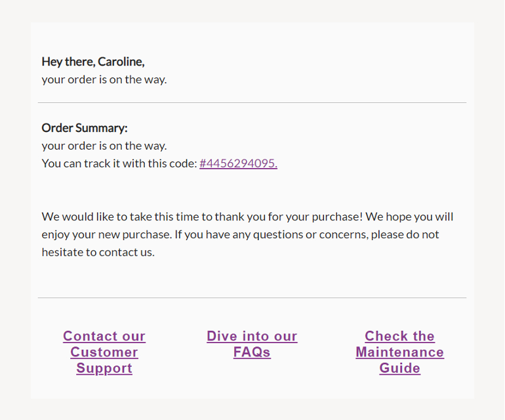
Task: Click the 'enjoy your new purchase' line
Action: pos(240,234)
